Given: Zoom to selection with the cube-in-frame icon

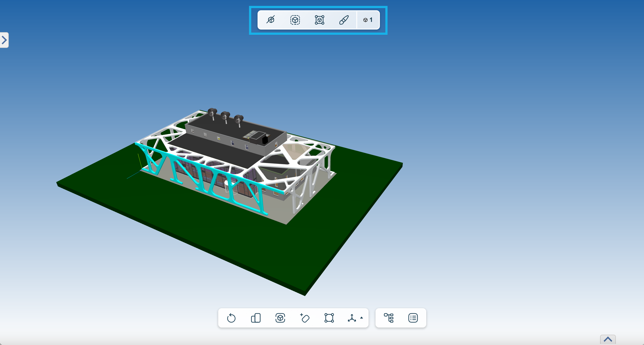Looking at the screenshot, I should click(320, 19).
